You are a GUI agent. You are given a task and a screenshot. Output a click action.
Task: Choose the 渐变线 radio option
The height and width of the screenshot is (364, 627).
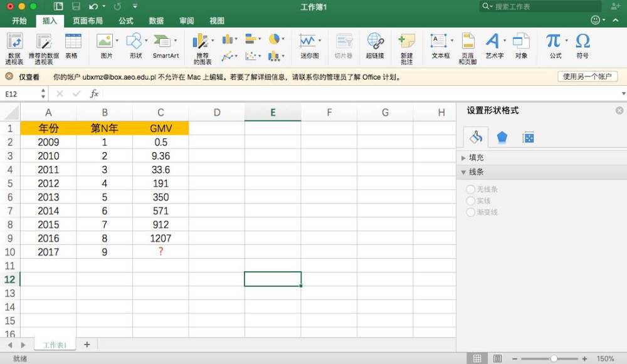coord(470,212)
